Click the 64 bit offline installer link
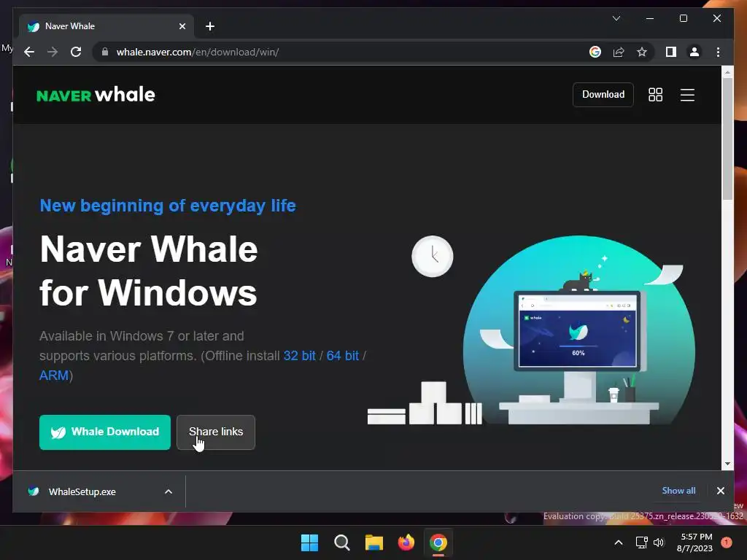Viewport: 747px width, 560px height. click(343, 356)
